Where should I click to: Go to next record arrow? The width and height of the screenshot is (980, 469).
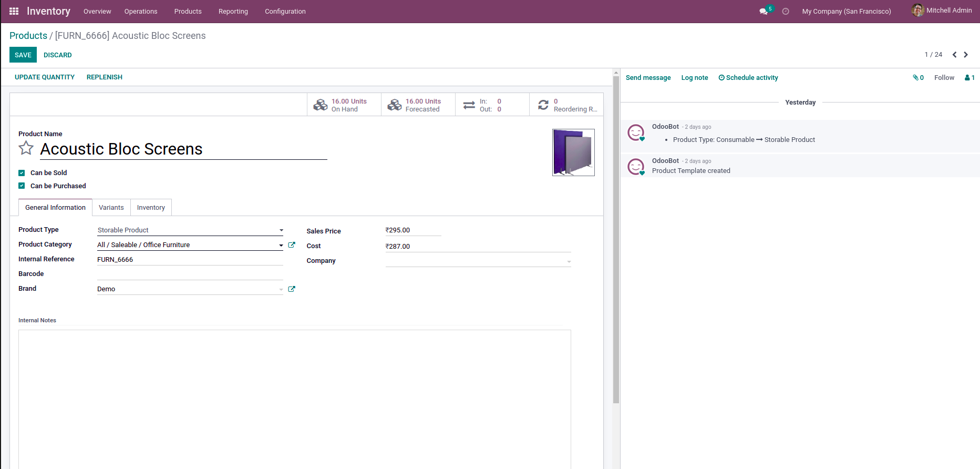pos(966,55)
